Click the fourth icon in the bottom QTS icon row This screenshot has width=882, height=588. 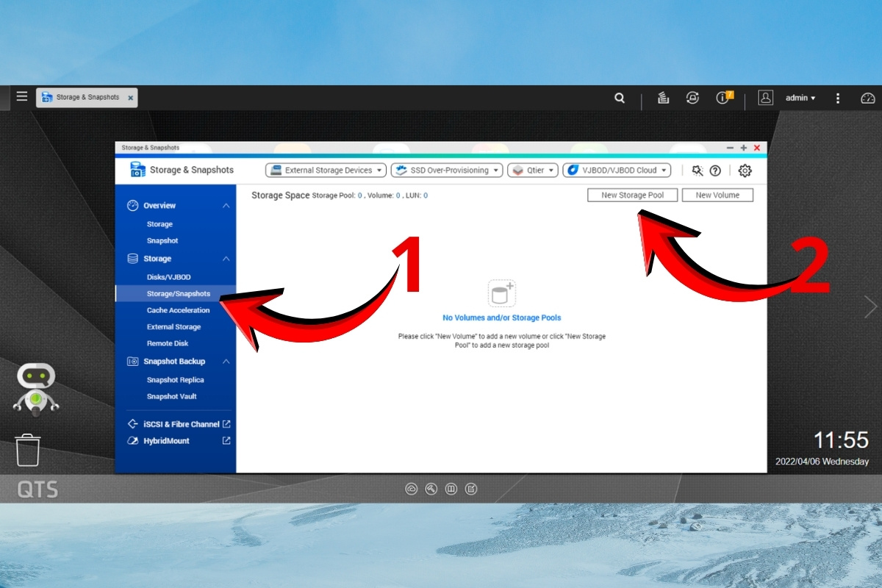[x=471, y=489]
